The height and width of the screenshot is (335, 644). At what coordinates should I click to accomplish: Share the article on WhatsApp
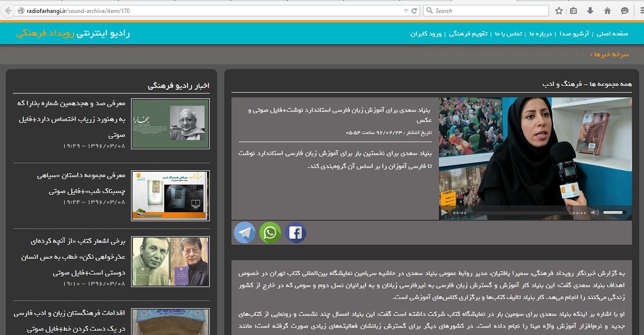tap(270, 232)
